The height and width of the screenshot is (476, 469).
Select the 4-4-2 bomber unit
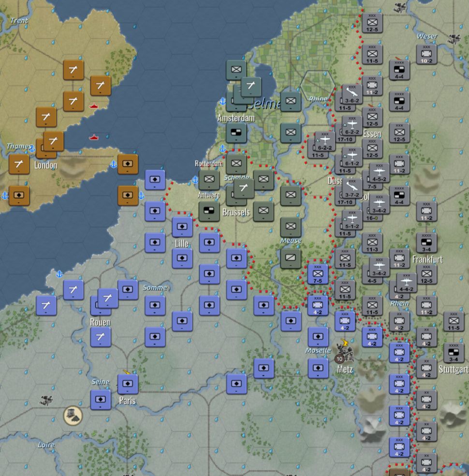coord(407,283)
